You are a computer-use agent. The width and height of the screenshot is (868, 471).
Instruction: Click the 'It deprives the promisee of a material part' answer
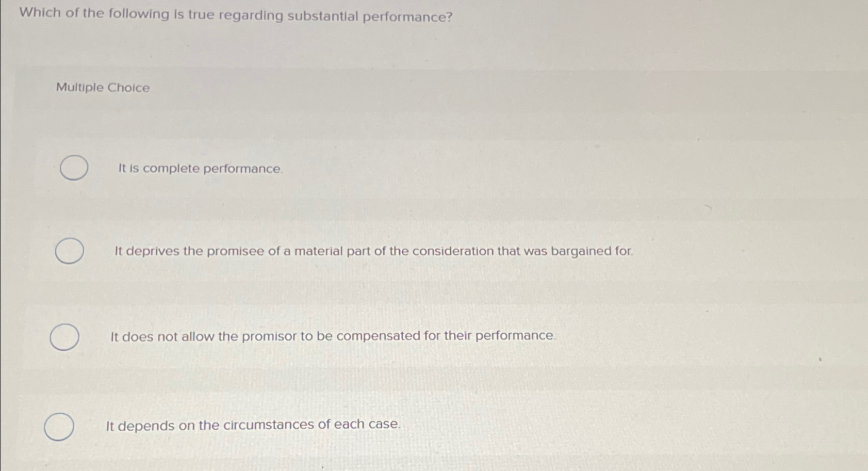[x=373, y=251]
